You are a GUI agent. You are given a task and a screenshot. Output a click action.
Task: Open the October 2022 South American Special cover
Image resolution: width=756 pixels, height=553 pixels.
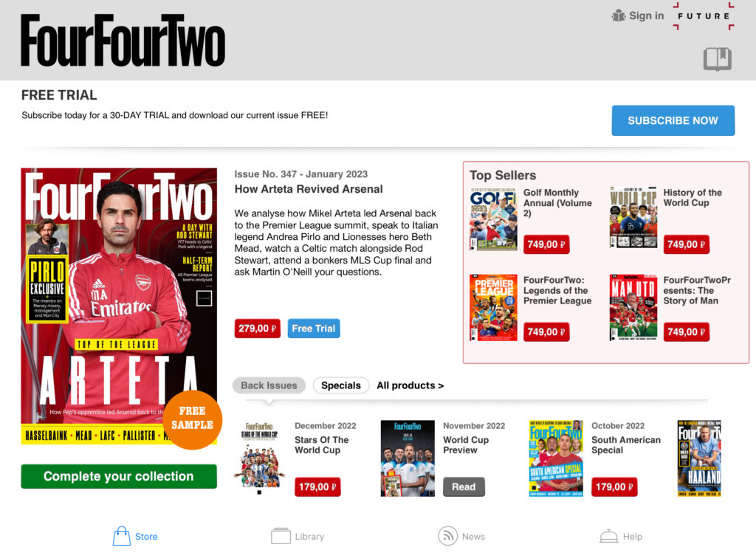(x=555, y=458)
